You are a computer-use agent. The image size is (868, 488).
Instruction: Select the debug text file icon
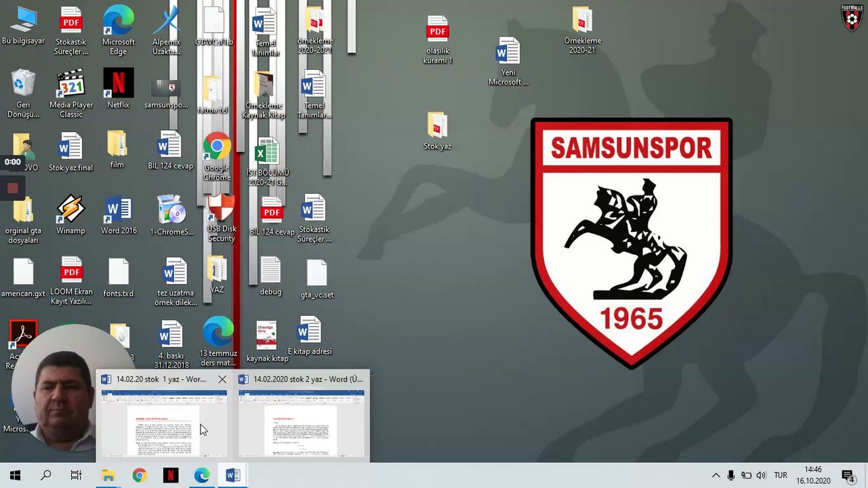pyautogui.click(x=270, y=277)
